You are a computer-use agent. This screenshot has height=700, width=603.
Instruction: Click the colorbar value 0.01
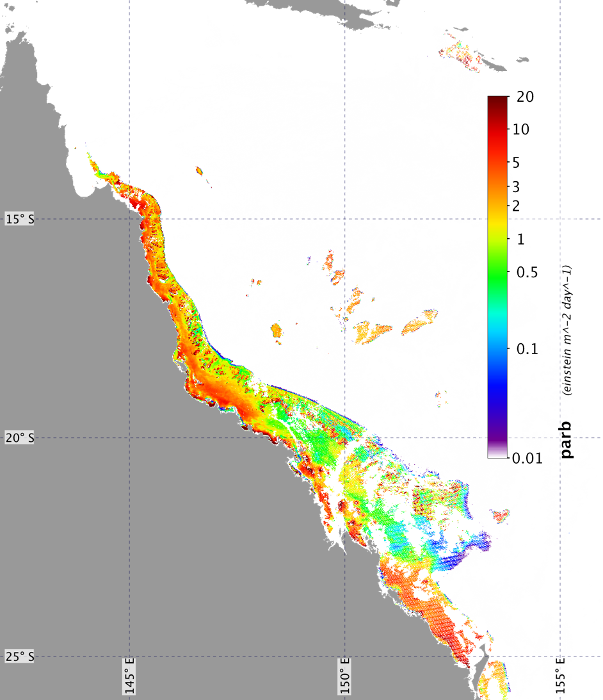[527, 459]
